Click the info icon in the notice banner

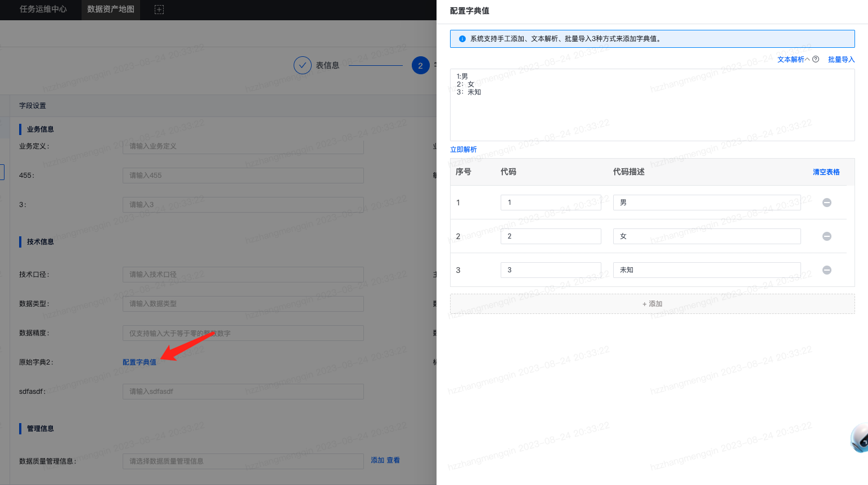pyautogui.click(x=462, y=39)
